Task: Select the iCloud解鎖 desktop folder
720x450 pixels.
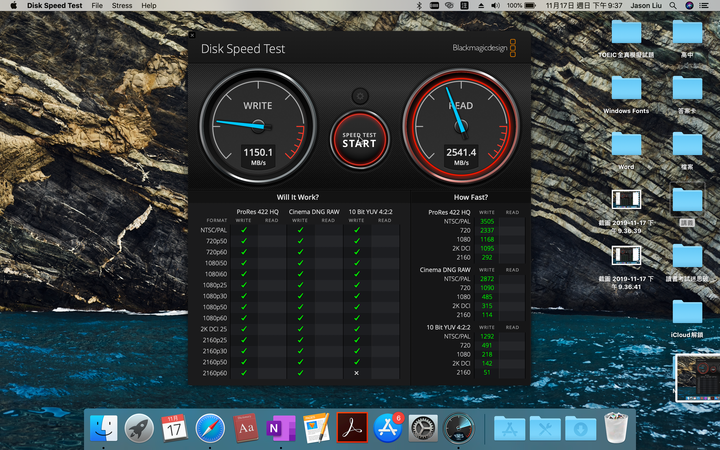Action: (x=687, y=312)
